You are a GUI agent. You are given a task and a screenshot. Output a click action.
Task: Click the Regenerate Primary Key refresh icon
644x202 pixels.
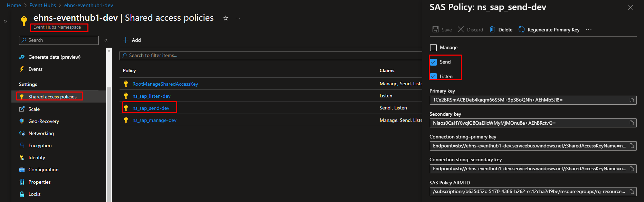pyautogui.click(x=522, y=29)
